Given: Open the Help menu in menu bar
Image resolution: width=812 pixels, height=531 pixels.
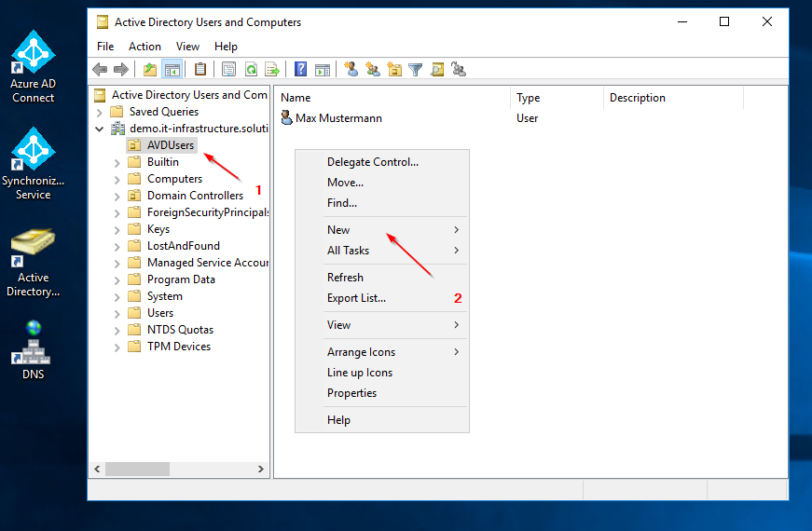Looking at the screenshot, I should point(226,46).
